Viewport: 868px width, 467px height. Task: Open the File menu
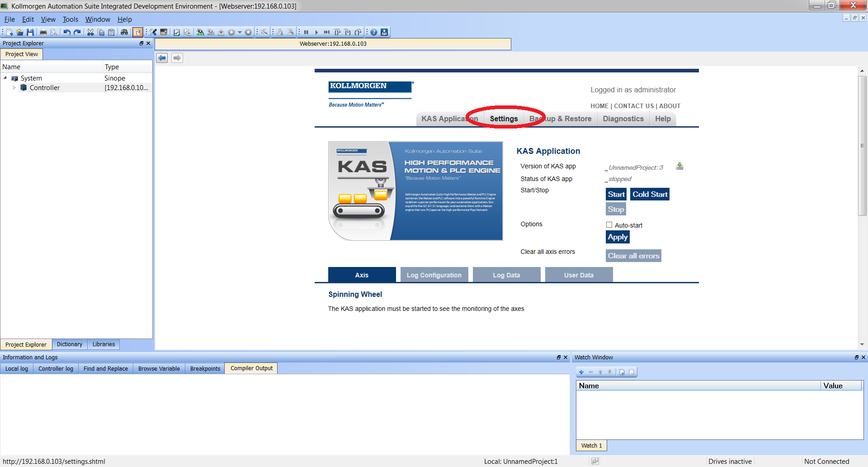9,19
